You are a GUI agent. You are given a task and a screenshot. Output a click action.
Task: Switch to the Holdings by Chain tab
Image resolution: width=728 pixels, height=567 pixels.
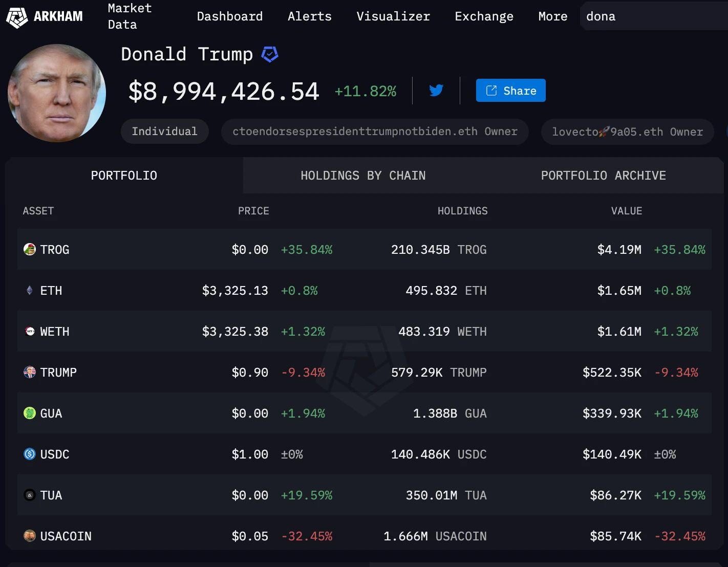pos(362,175)
